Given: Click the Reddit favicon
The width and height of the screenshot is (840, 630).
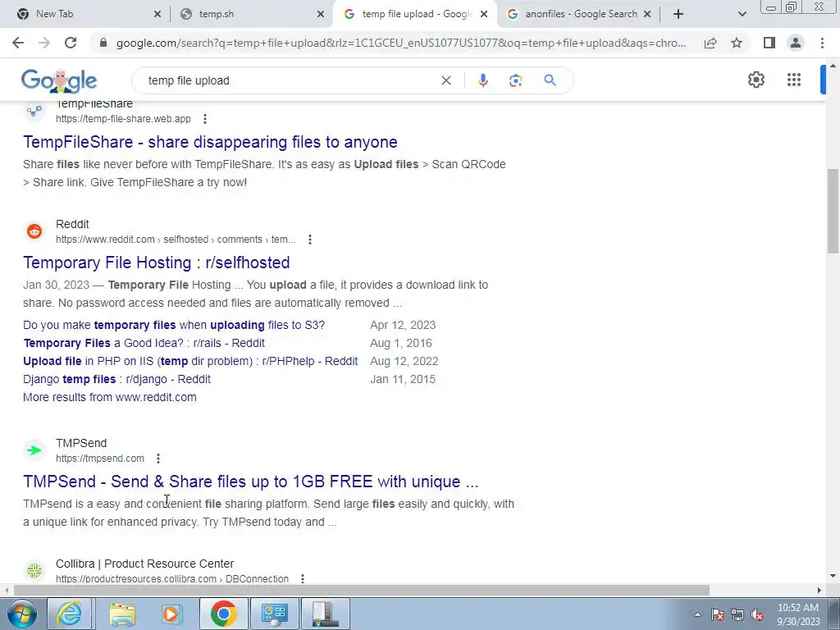Looking at the screenshot, I should [x=34, y=231].
